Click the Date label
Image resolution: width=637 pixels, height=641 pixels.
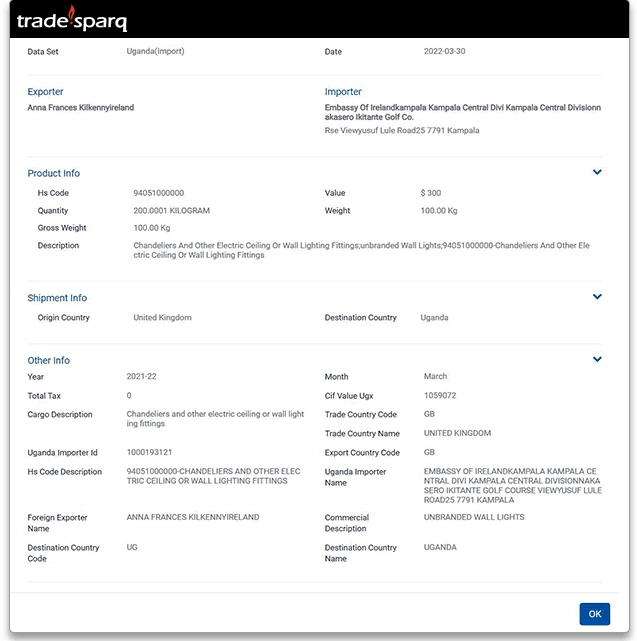(333, 52)
